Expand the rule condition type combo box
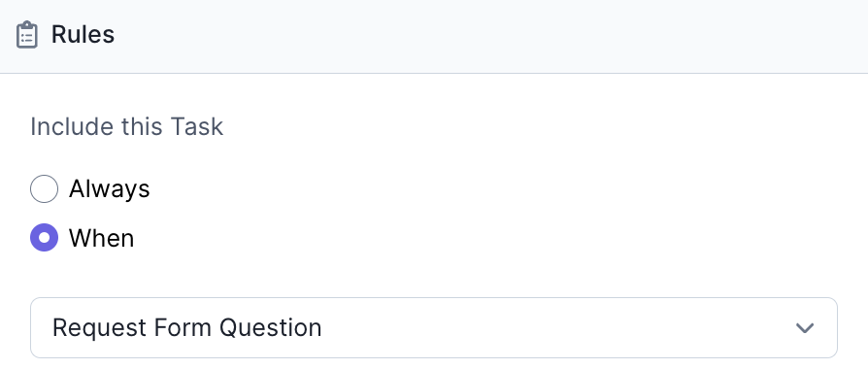The image size is (868, 369). pos(433,327)
